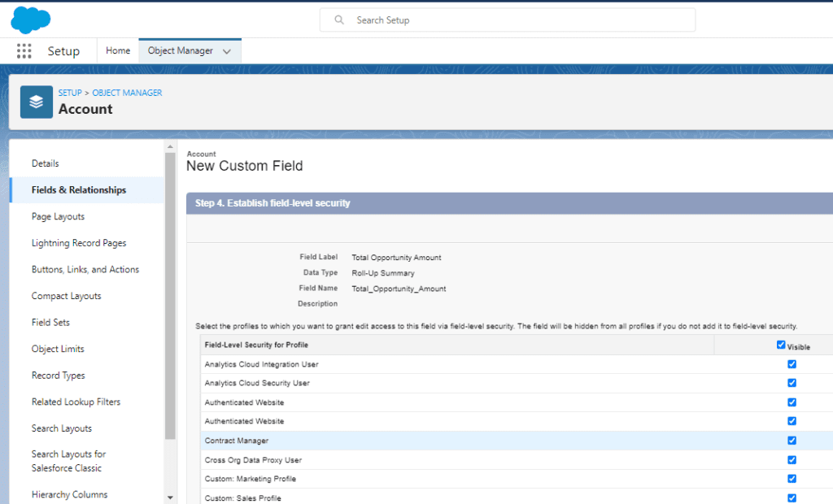Toggle the Visible header select-all checkbox
The image size is (833, 504).
781,345
